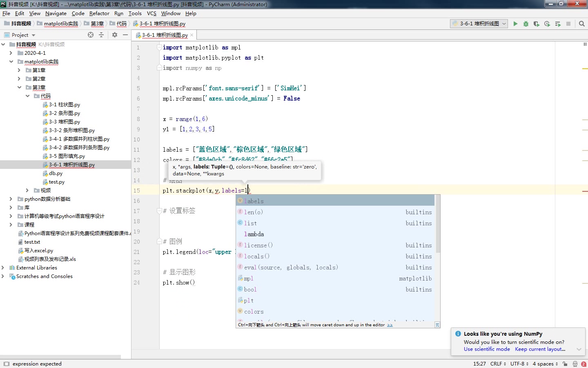Viewport: 588px width, 368px height.
Task: Click the Run concurrency diagram icon
Action: [558, 24]
